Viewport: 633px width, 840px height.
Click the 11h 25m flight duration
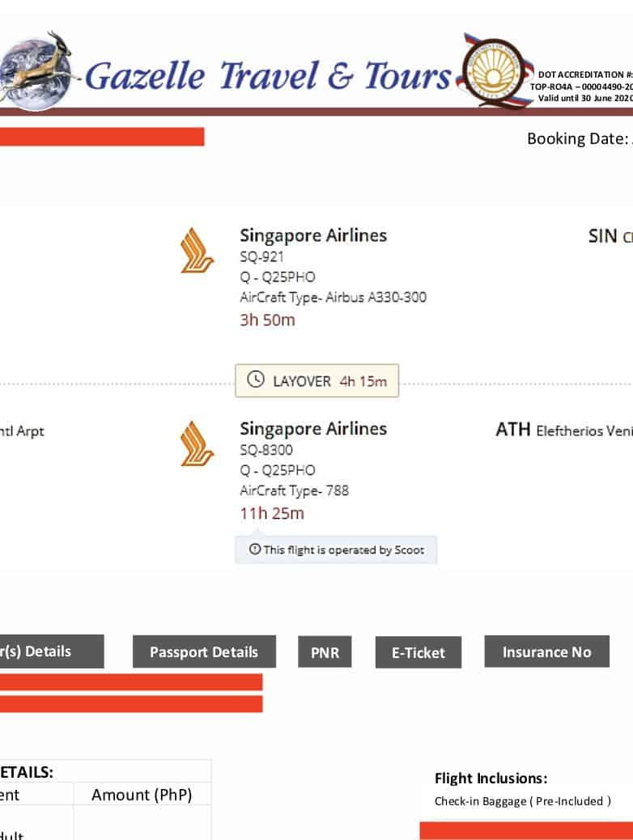coord(272,513)
